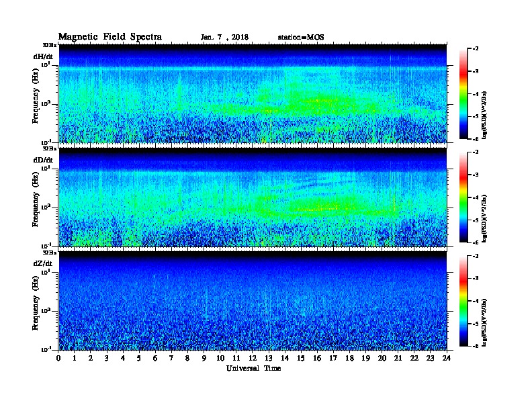Click the dZ/dt spectrogram plot
The width and height of the screenshot is (532, 411).
(x=253, y=301)
